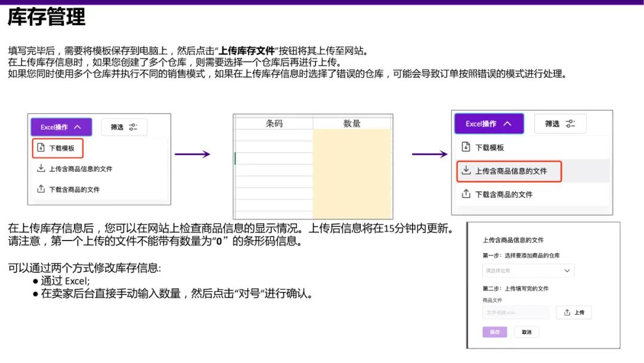Screen dimensions: 644x363
Task: Select 上传含商品信息的文件 in the right menu
Action: point(512,171)
